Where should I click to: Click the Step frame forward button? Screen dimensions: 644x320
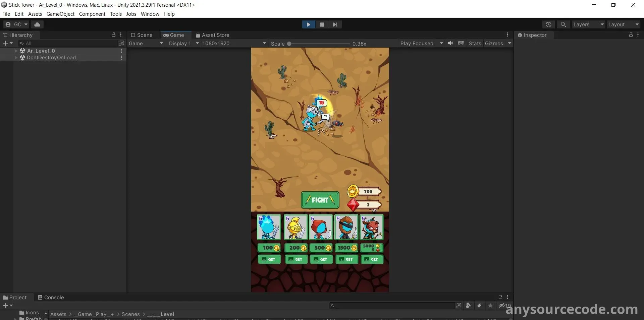coord(335,24)
